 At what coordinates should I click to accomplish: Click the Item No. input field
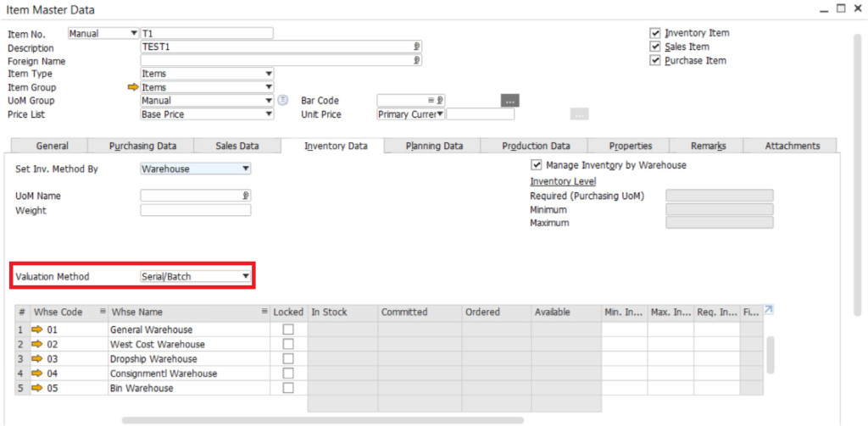click(207, 33)
